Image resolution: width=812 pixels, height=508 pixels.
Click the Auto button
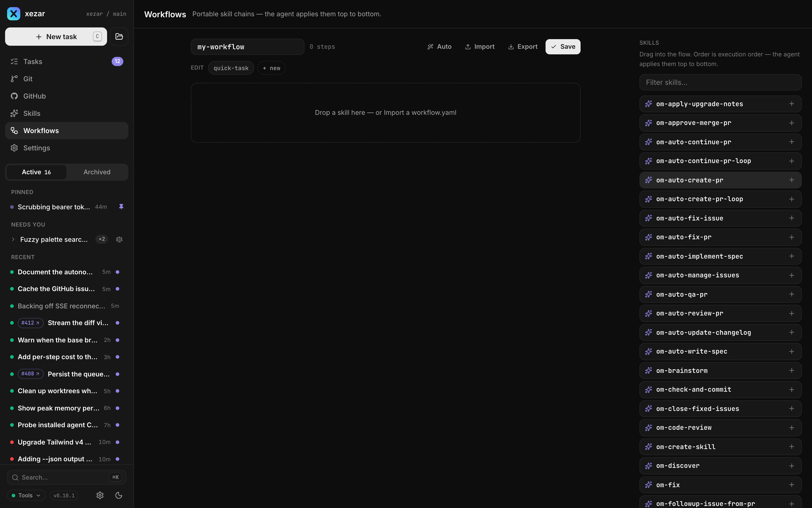[x=439, y=47]
